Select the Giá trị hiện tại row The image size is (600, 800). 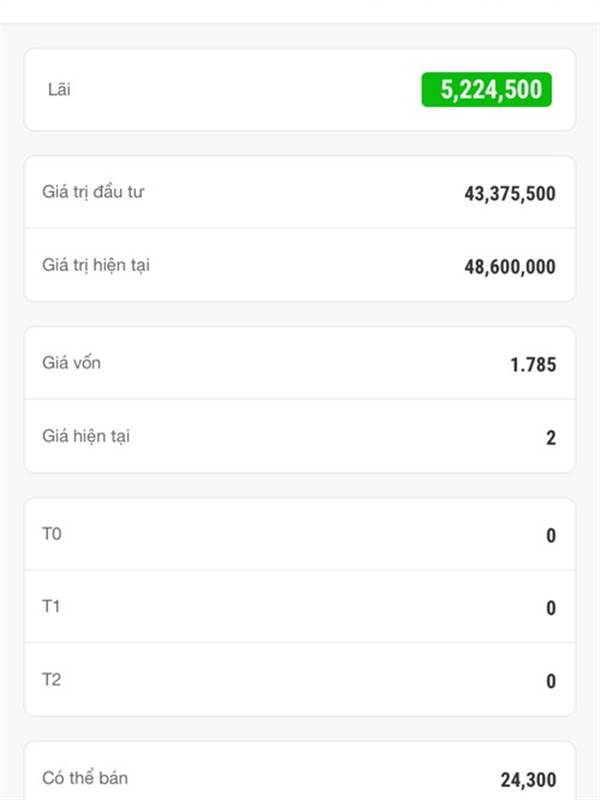pos(300,265)
